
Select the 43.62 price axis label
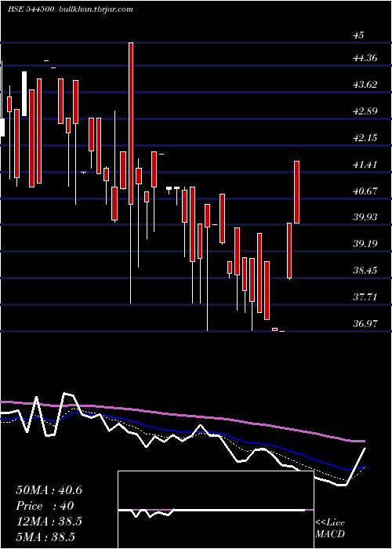[x=365, y=85]
